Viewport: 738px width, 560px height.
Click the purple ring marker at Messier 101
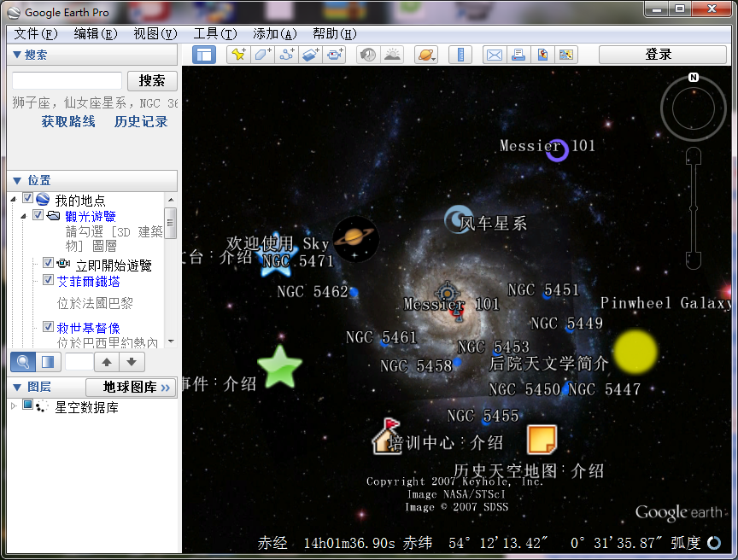tap(557, 150)
